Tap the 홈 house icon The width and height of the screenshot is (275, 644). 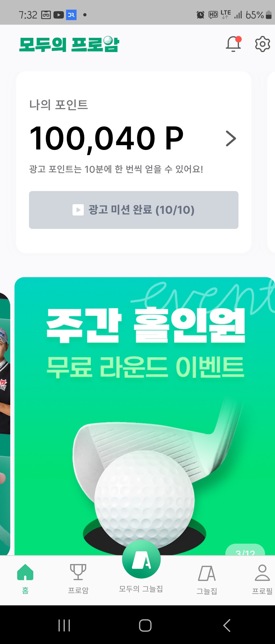[x=25, y=572]
